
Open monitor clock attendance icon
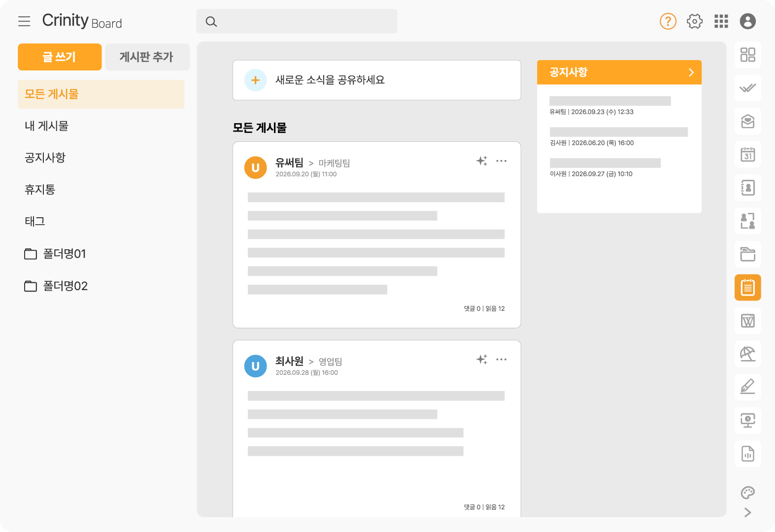748,421
